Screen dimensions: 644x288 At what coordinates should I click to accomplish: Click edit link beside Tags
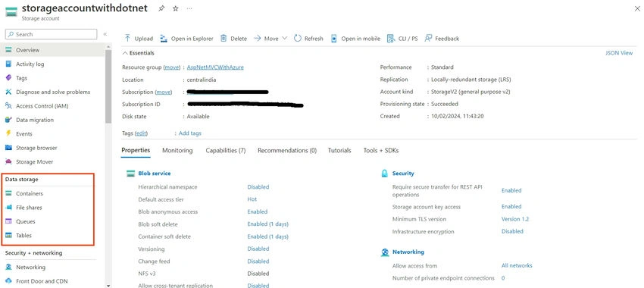click(x=141, y=133)
